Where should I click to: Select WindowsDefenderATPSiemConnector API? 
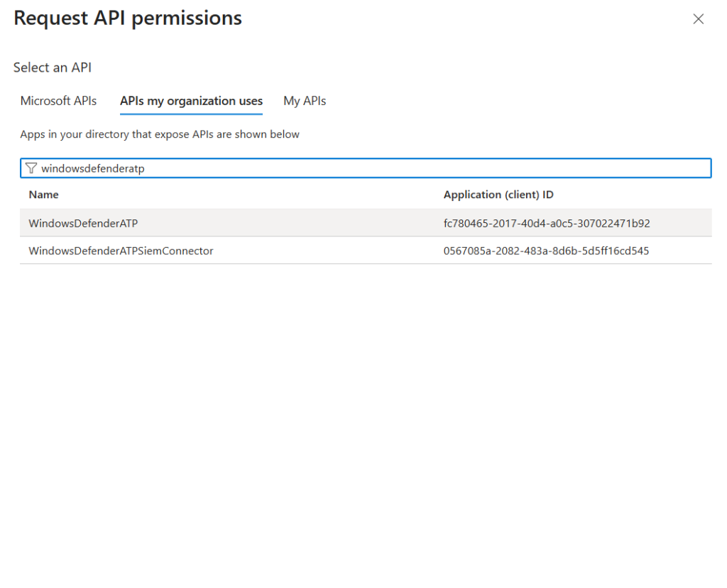pyautogui.click(x=366, y=251)
